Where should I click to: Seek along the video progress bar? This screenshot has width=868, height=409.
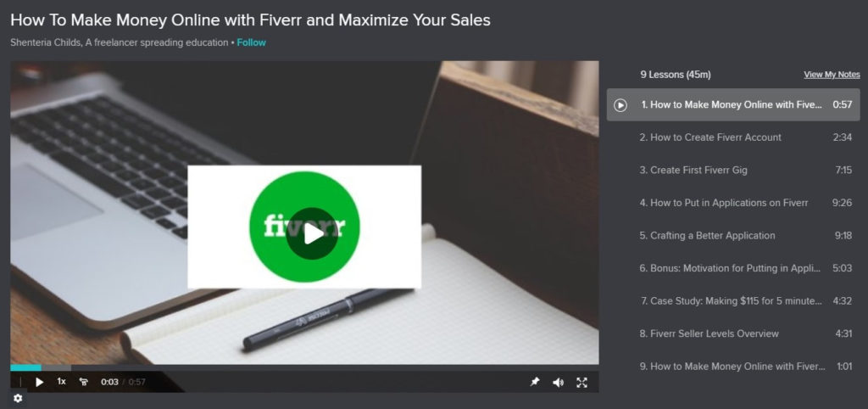[x=304, y=367]
